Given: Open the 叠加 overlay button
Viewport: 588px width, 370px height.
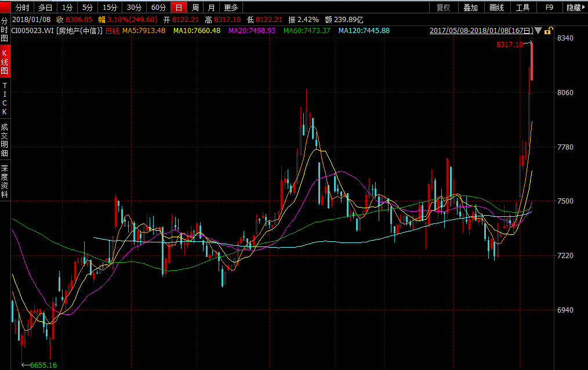Looking at the screenshot, I should coord(470,8).
